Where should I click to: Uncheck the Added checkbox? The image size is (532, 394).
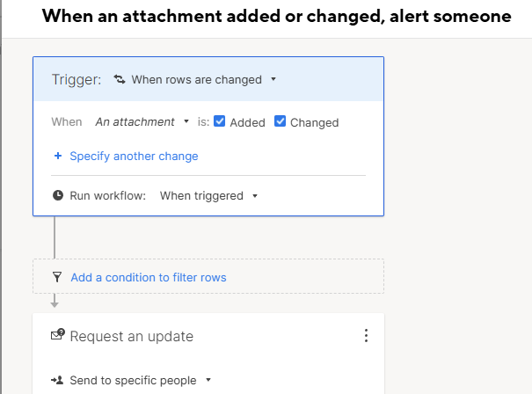[x=219, y=121]
